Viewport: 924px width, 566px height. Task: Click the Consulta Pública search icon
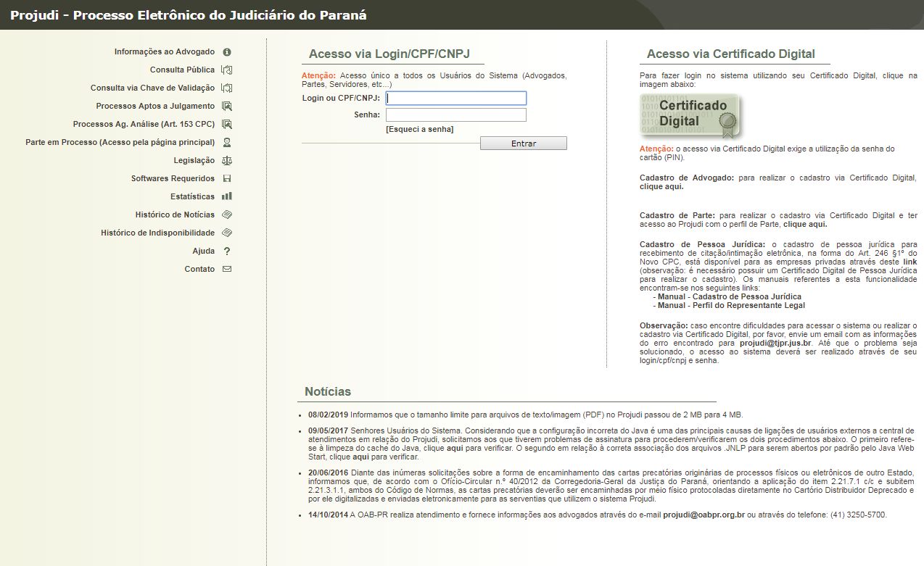(227, 70)
